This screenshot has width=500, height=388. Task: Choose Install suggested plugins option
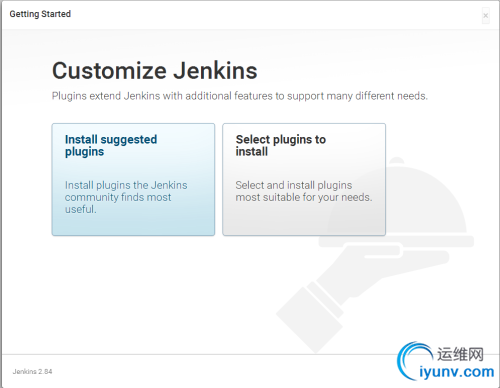click(133, 179)
